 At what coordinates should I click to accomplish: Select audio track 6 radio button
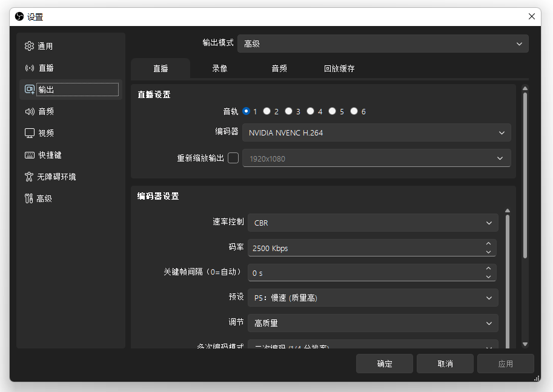(354, 111)
